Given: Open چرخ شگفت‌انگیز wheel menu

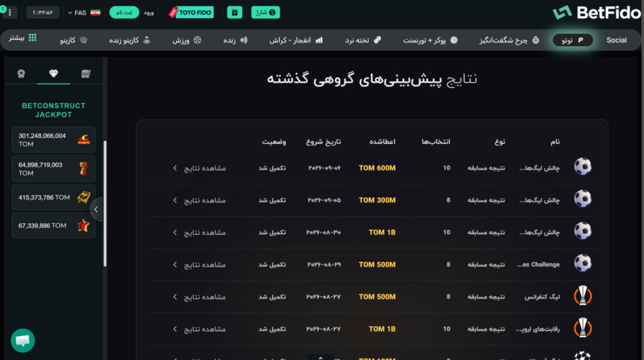Looking at the screenshot, I should click(509, 40).
